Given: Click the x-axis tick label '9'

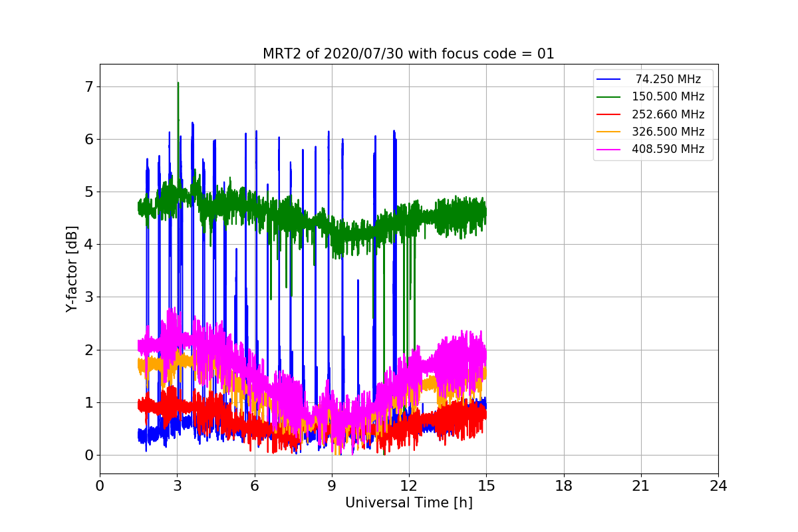Looking at the screenshot, I should coord(332,486).
